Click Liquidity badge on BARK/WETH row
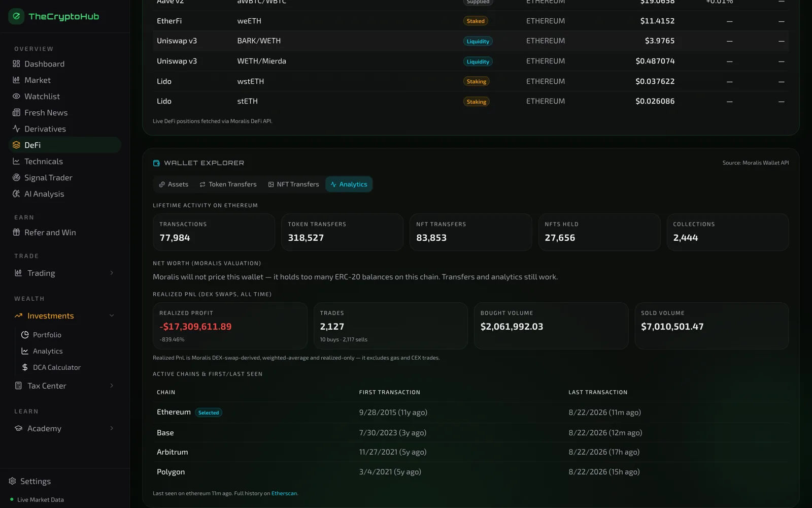This screenshot has width=812, height=508. pyautogui.click(x=478, y=42)
